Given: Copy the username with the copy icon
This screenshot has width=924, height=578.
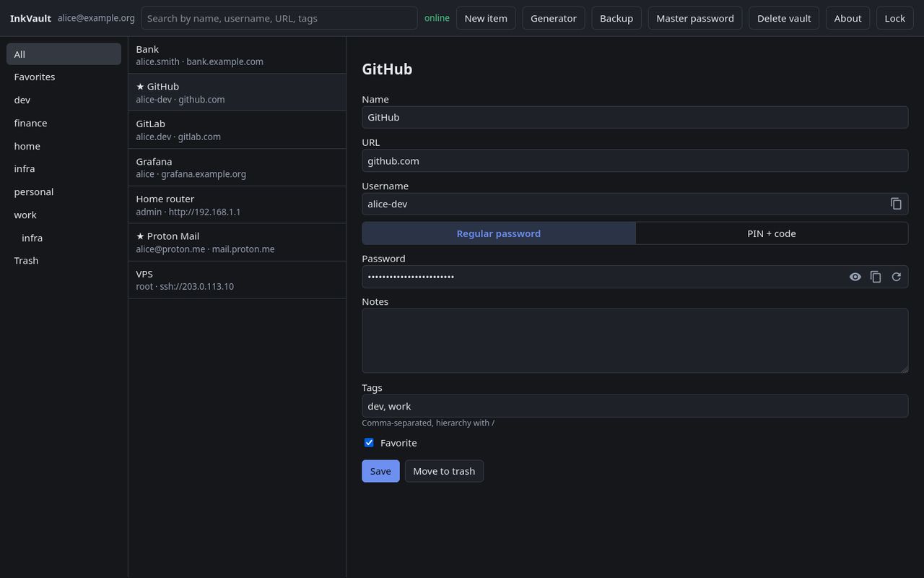Looking at the screenshot, I should pos(896,204).
